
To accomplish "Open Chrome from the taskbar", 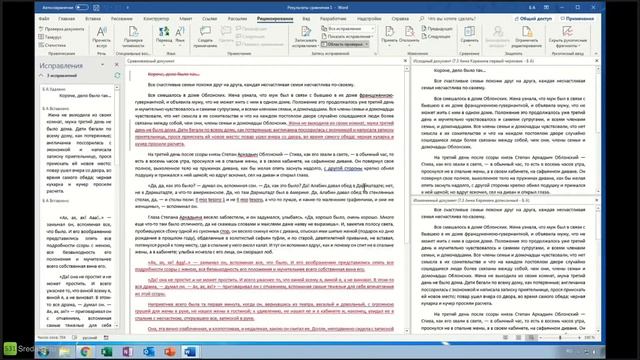I will [85, 351].
